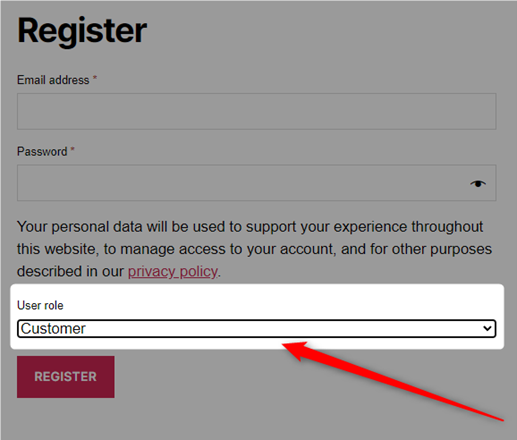Click the personal data notice paragraph
Image resolution: width=517 pixels, height=440 pixels.
(254, 249)
